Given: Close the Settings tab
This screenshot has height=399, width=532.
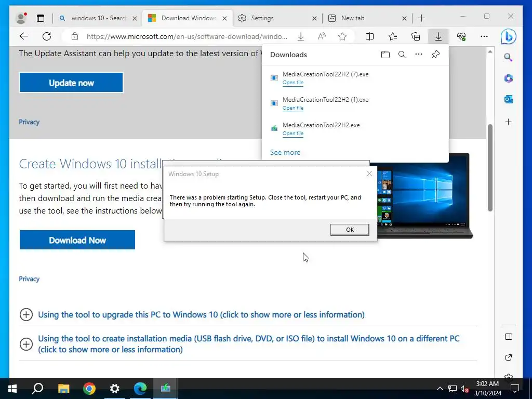Looking at the screenshot, I should coord(314,18).
